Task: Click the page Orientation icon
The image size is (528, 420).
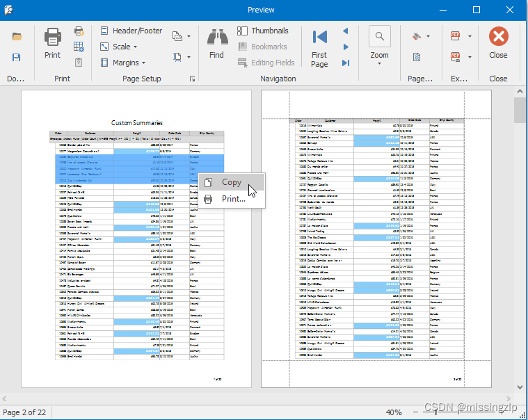Action: [x=177, y=36]
